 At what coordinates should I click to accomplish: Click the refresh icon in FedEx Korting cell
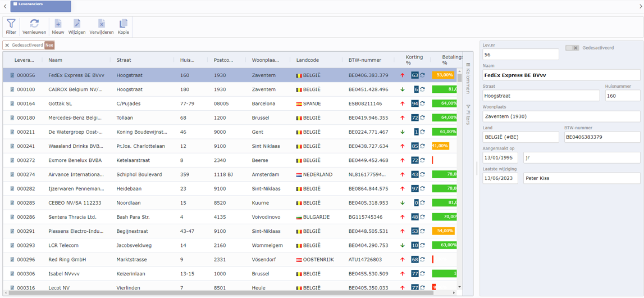423,75
